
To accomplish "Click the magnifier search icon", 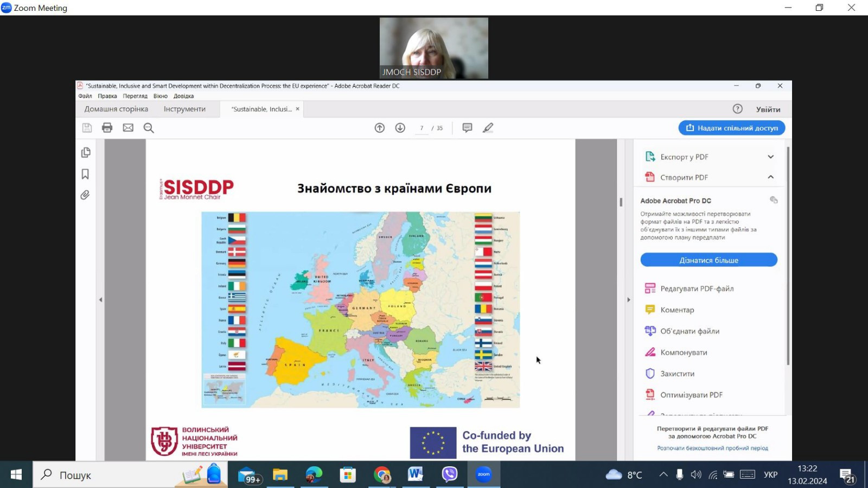I will tap(149, 128).
